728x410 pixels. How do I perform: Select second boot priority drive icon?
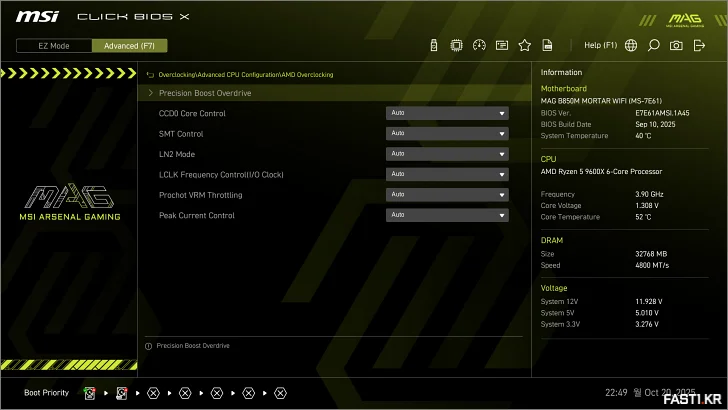coord(122,393)
